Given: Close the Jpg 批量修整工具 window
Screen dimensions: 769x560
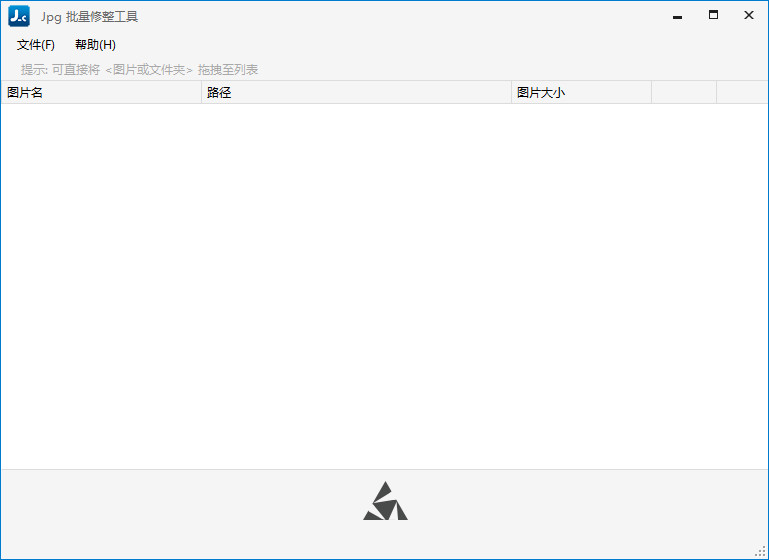Looking at the screenshot, I should [x=748, y=15].
